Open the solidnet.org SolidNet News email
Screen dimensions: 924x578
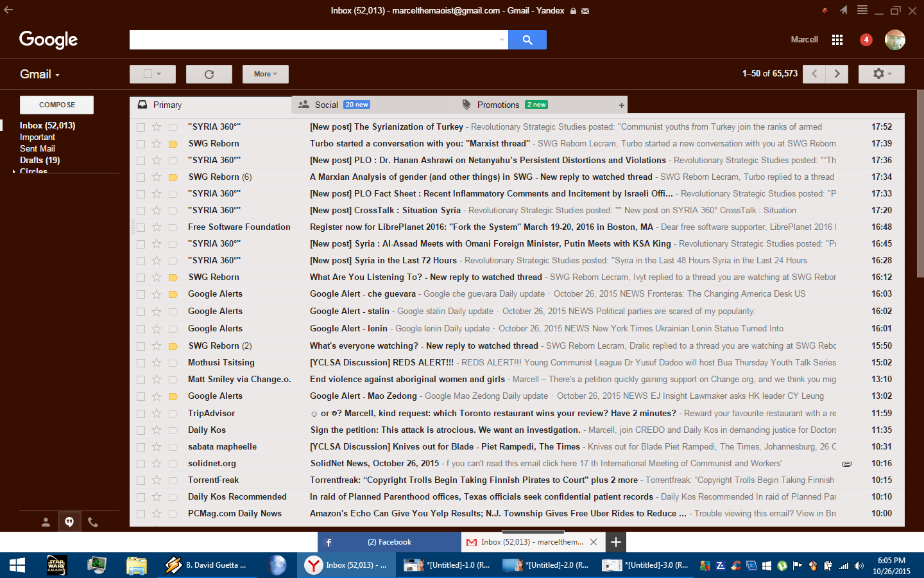point(517,464)
